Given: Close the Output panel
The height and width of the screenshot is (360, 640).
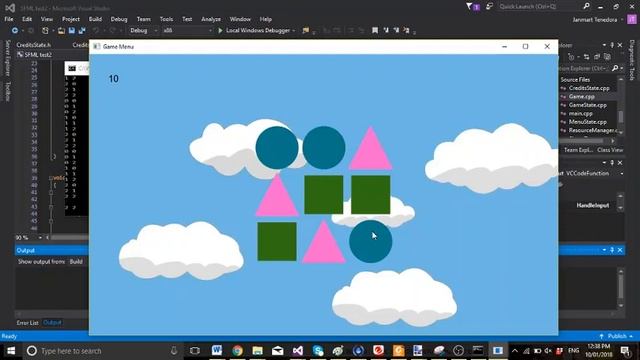Looking at the screenshot, I should 620,250.
